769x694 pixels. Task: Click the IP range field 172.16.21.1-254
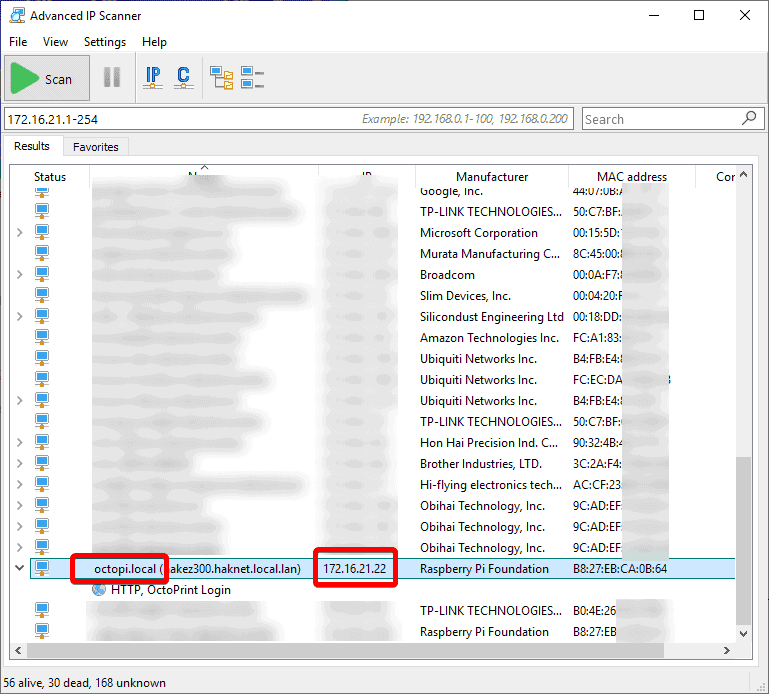point(289,119)
